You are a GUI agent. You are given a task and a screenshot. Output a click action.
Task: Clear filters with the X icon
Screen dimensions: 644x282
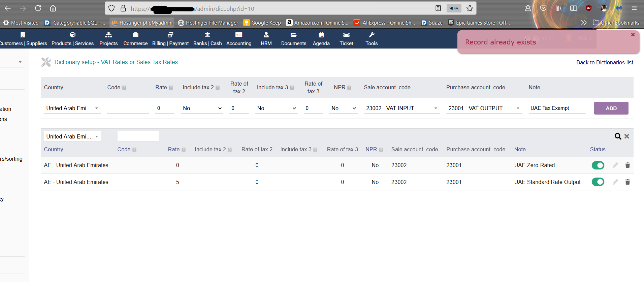[x=627, y=136]
